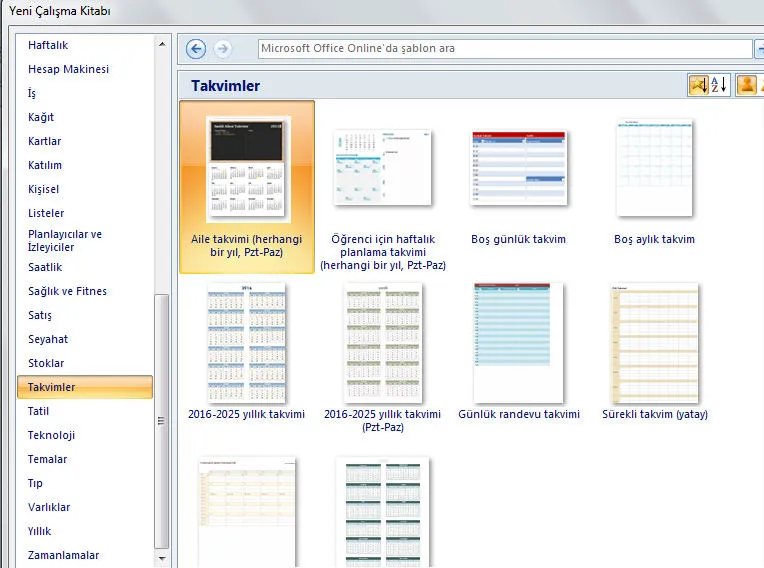This screenshot has width=764, height=568.
Task: Sort templates by rating star icon
Action: (x=698, y=86)
